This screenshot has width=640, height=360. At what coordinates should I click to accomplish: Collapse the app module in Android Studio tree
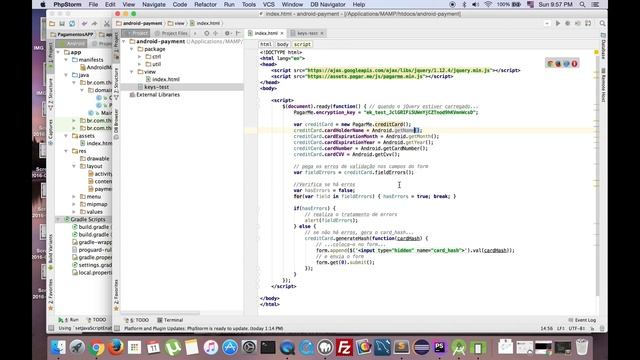pos(58,52)
